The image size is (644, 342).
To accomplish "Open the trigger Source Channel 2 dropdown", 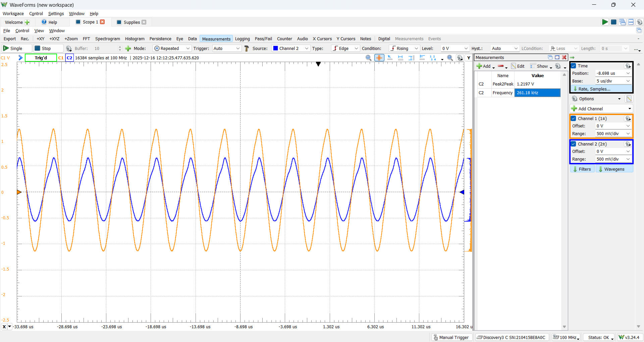I will point(290,49).
